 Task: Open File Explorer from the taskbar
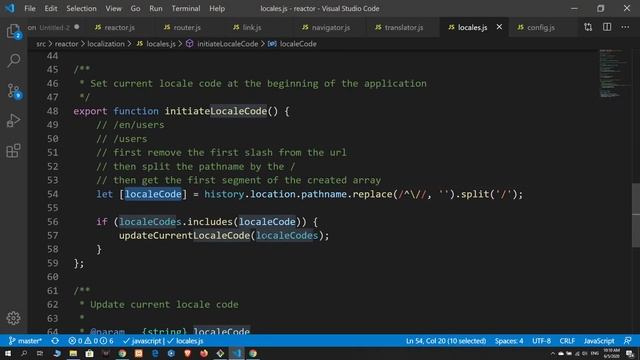(x=73, y=353)
